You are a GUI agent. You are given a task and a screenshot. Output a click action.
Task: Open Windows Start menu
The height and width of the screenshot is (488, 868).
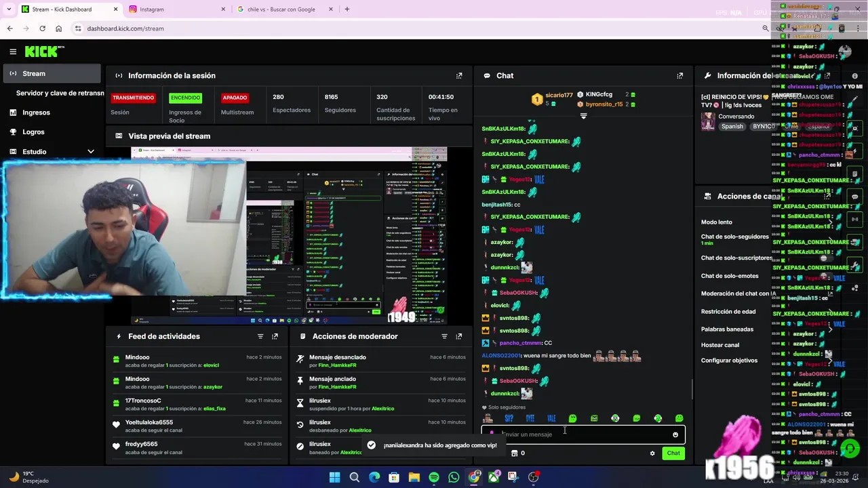[334, 477]
